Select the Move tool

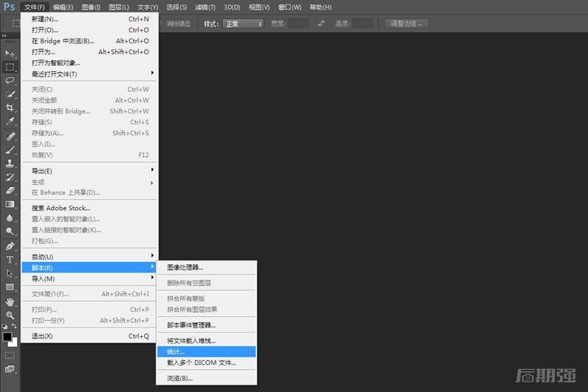10,53
